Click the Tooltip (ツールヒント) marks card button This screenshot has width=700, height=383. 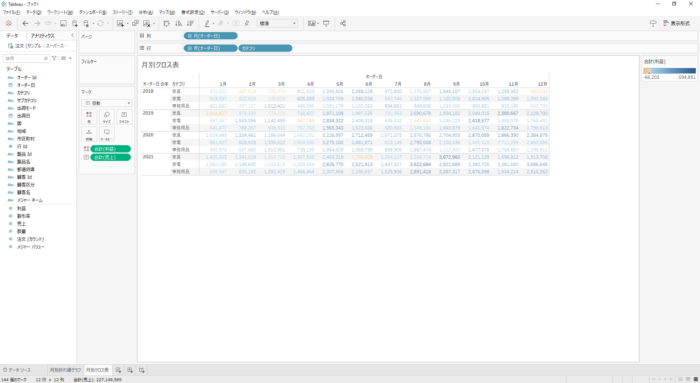point(107,134)
